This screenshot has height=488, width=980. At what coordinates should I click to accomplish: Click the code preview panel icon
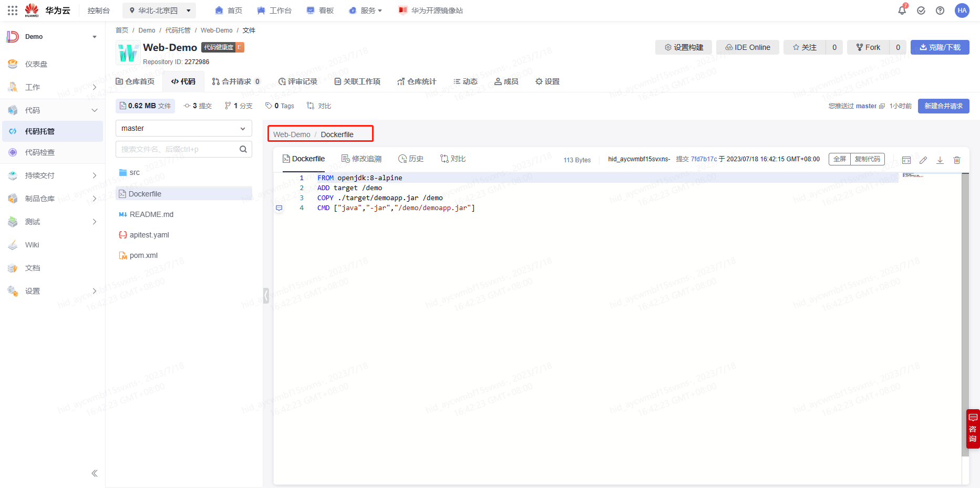[906, 160]
